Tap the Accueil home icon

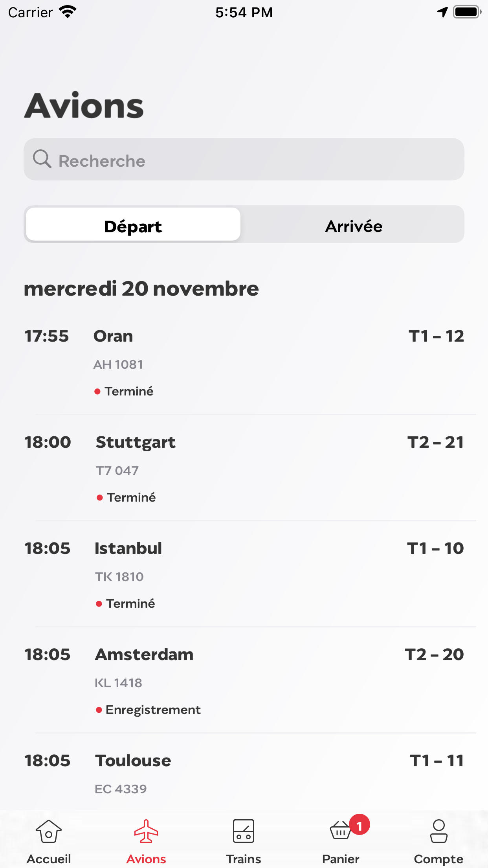pos(49,831)
